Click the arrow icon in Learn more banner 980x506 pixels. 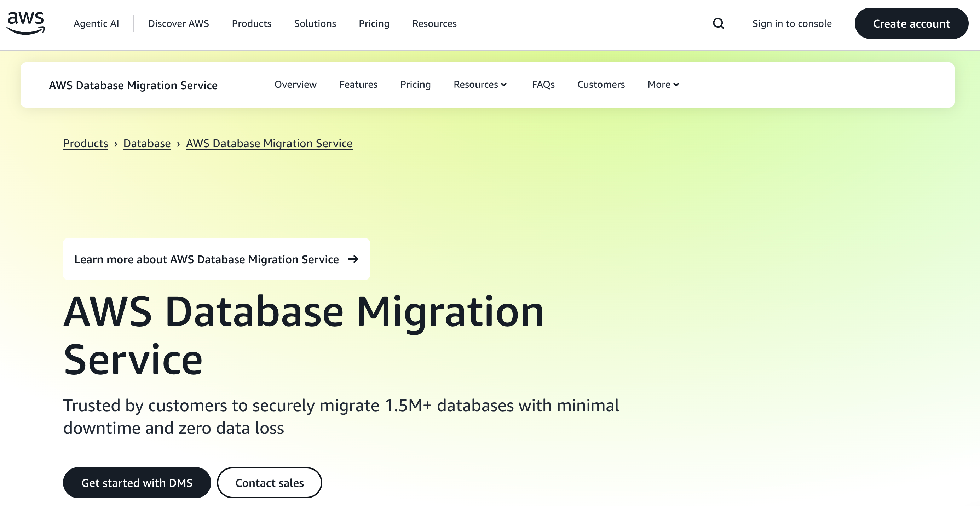[353, 259]
